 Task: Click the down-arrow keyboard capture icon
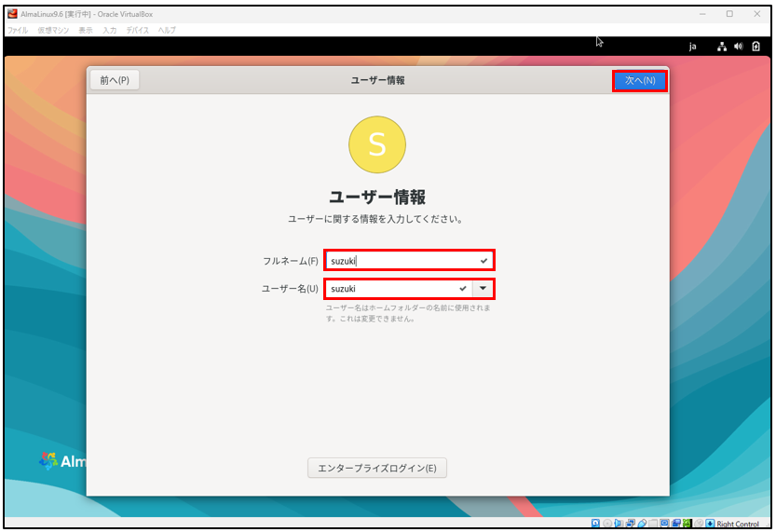710,524
